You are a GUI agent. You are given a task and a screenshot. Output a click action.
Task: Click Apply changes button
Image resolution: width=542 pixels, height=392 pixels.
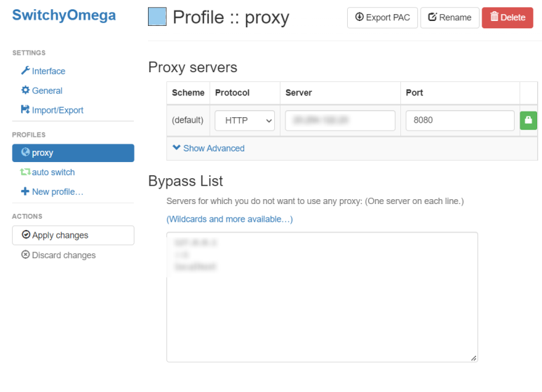(73, 235)
